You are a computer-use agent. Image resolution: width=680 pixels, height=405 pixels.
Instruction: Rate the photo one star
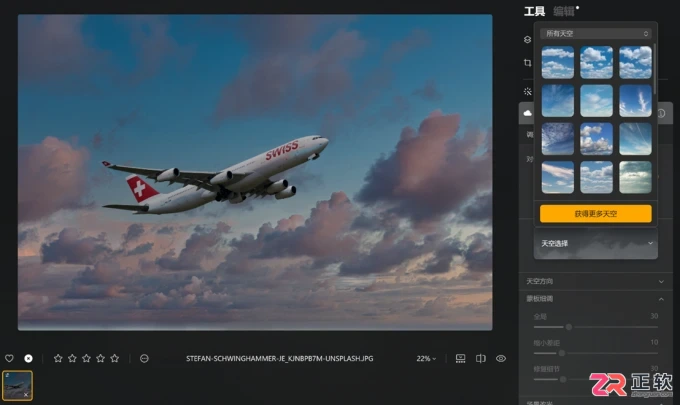pos(58,358)
